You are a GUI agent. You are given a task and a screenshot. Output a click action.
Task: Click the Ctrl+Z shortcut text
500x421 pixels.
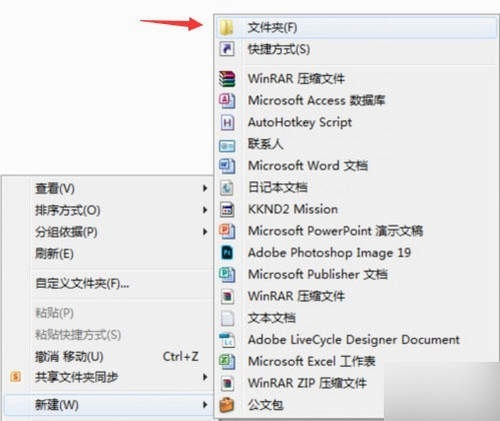pos(180,357)
